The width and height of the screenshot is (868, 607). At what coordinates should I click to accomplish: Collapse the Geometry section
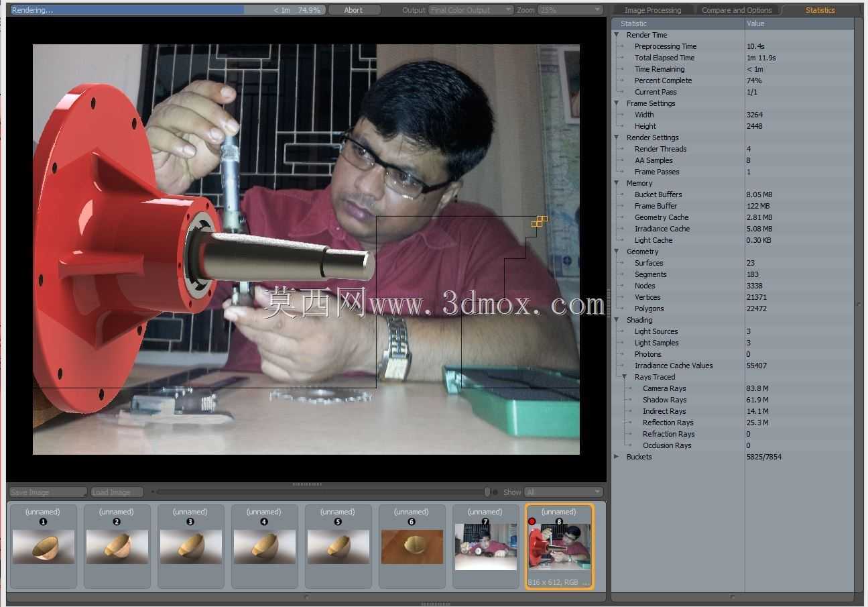pyautogui.click(x=617, y=252)
